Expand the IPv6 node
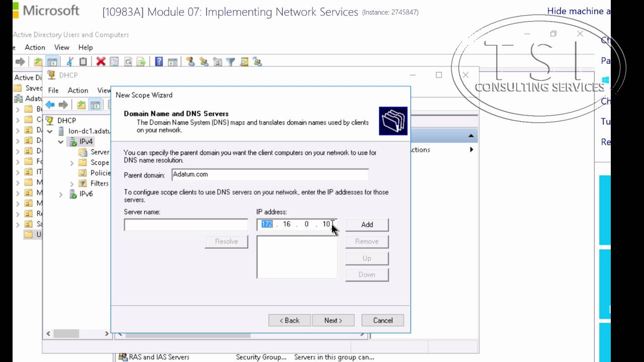The width and height of the screenshot is (644, 362). tap(61, 195)
